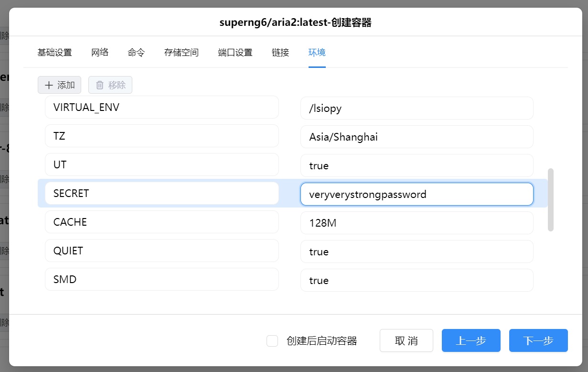Switch to the 链接 tab

pos(280,53)
